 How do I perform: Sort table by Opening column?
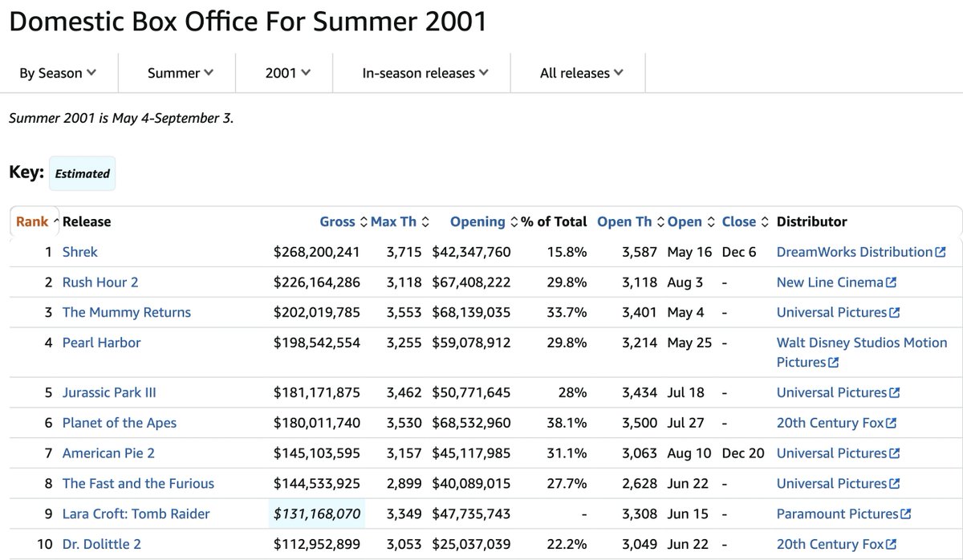(484, 221)
